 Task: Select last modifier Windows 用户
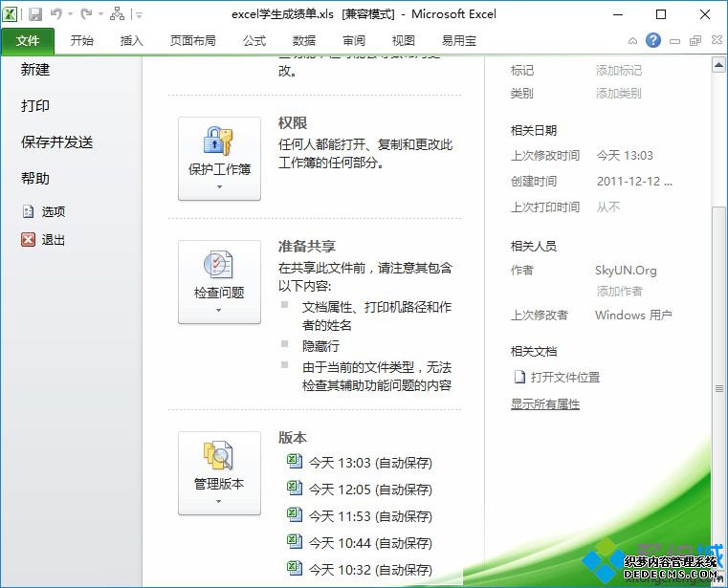pos(633,316)
